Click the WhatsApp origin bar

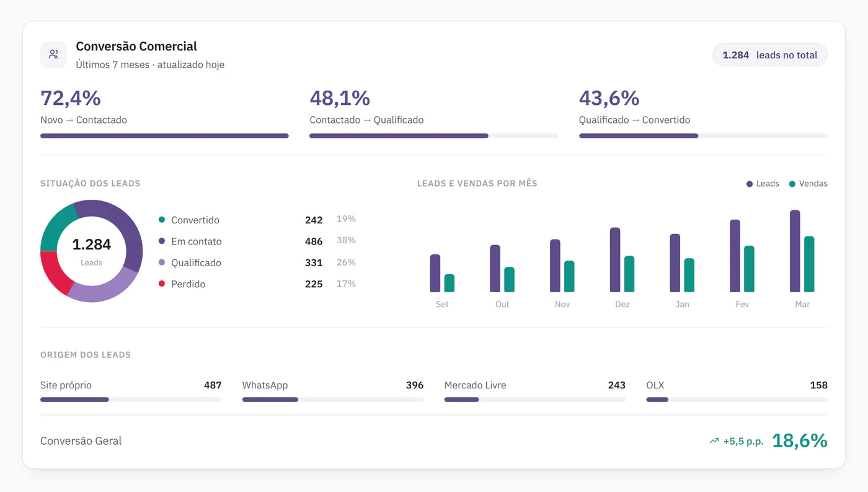[333, 400]
